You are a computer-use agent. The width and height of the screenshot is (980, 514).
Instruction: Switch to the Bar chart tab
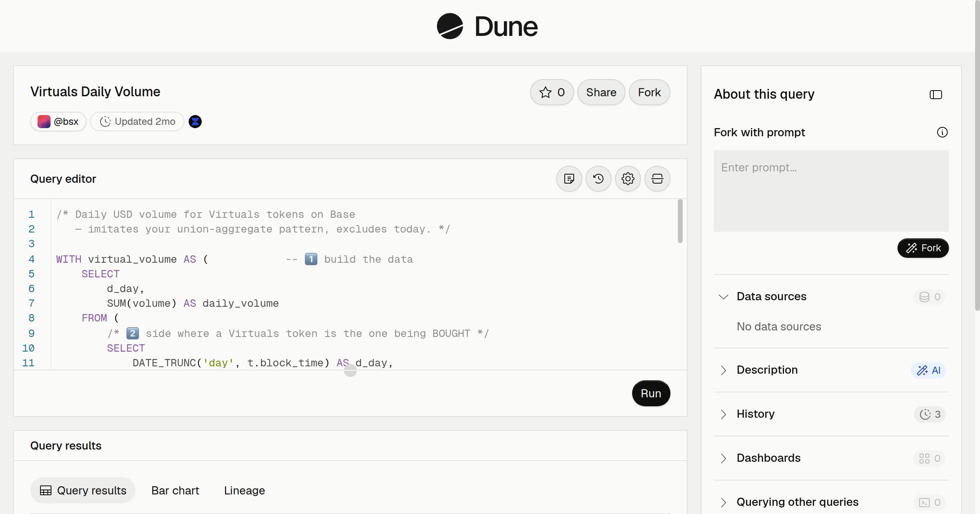click(175, 490)
